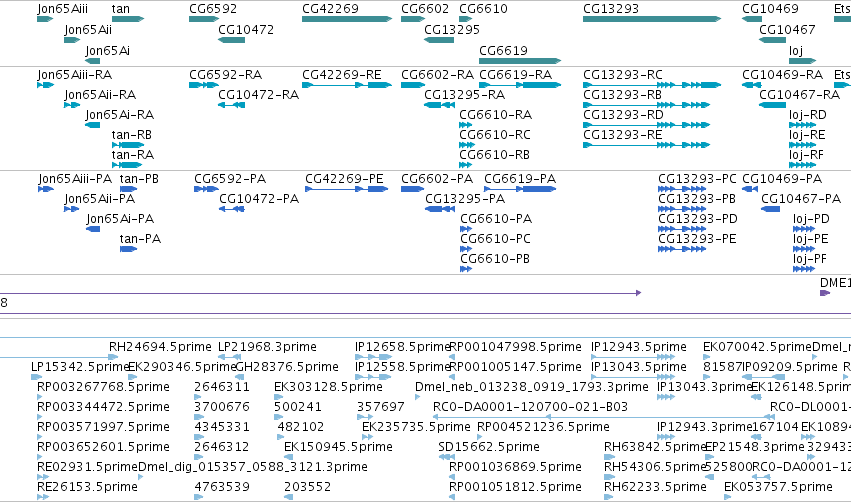The image size is (851, 502).
Task: Select the CG6619-RA transcript label
Action: coord(516,75)
